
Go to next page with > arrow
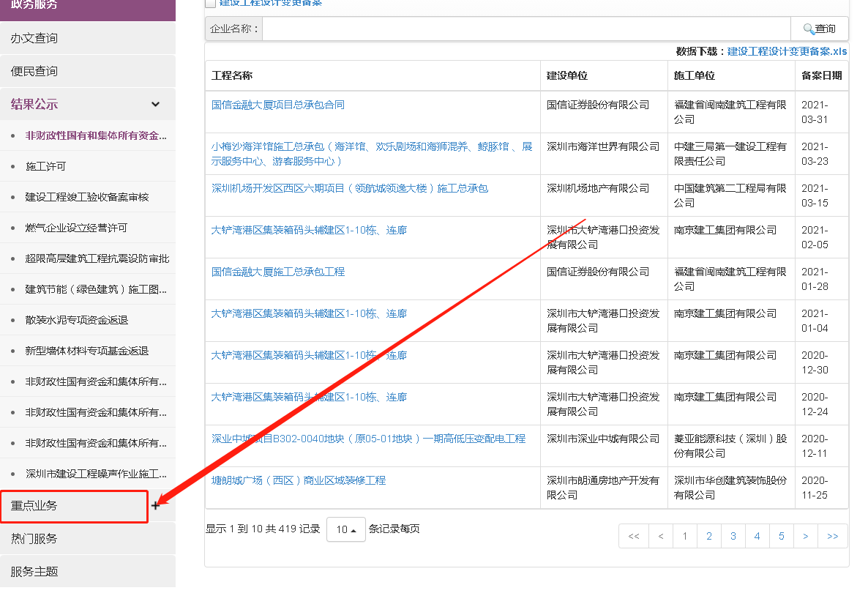[x=805, y=535]
